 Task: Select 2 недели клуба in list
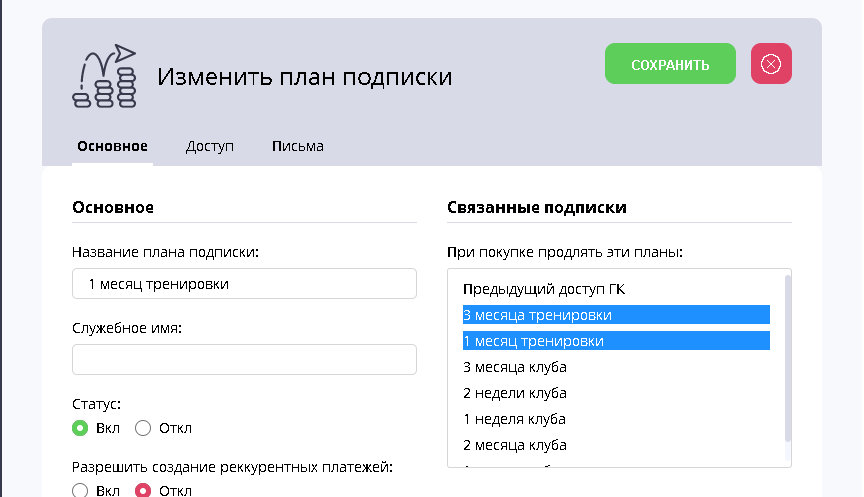(x=616, y=393)
